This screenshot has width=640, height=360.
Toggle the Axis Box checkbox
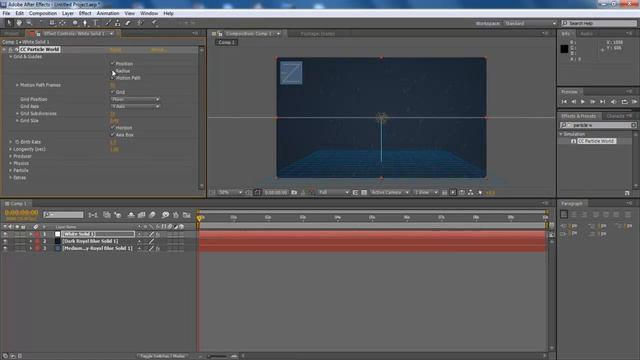(113, 134)
